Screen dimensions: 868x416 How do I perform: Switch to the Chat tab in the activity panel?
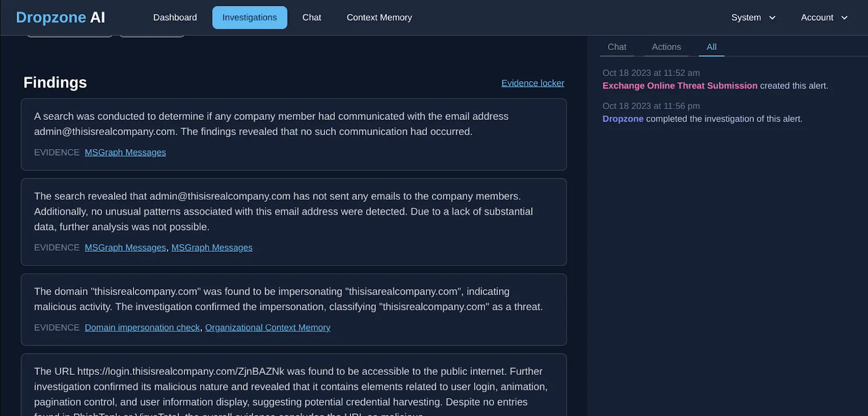point(617,47)
